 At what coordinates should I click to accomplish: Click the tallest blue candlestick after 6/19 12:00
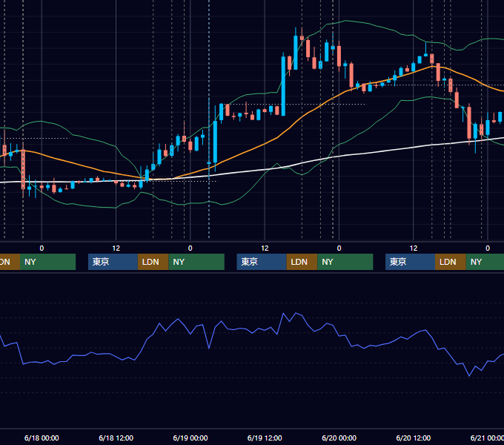pyautogui.click(x=283, y=86)
